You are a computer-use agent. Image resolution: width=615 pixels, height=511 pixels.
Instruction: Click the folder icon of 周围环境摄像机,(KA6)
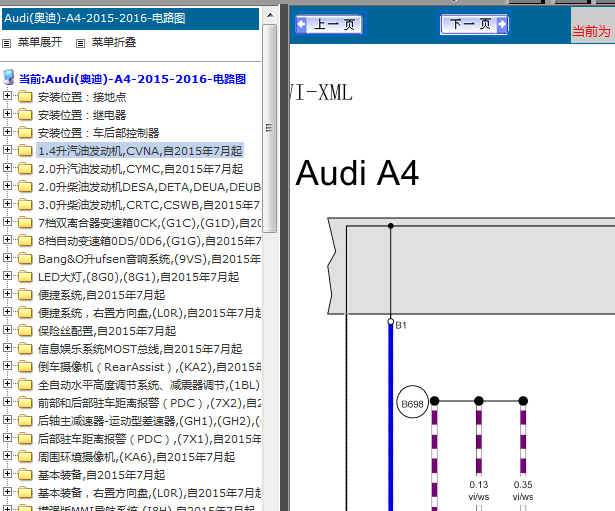click(25, 457)
